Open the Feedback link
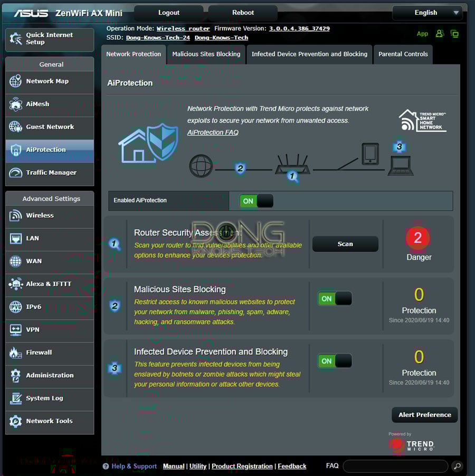 tap(292, 466)
